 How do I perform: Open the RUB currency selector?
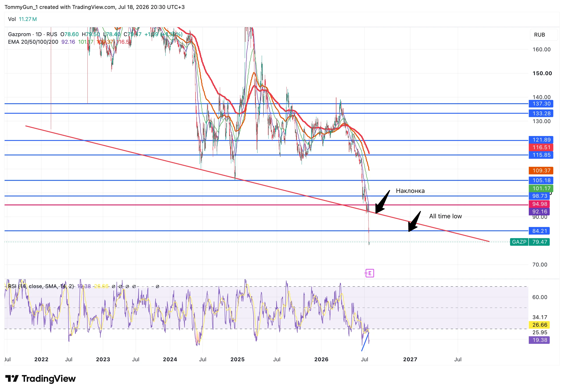(x=544, y=35)
